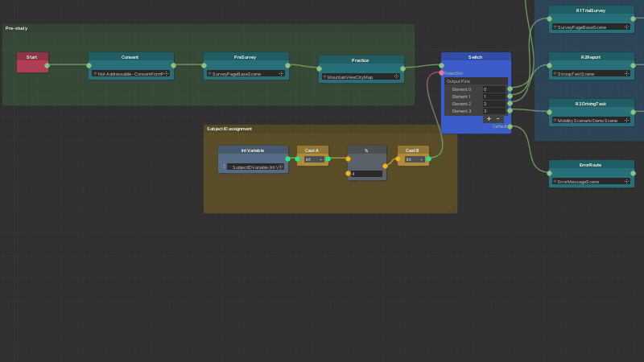Edit the Element 2 value field
The width and height of the screenshot is (644, 362).
click(x=494, y=104)
